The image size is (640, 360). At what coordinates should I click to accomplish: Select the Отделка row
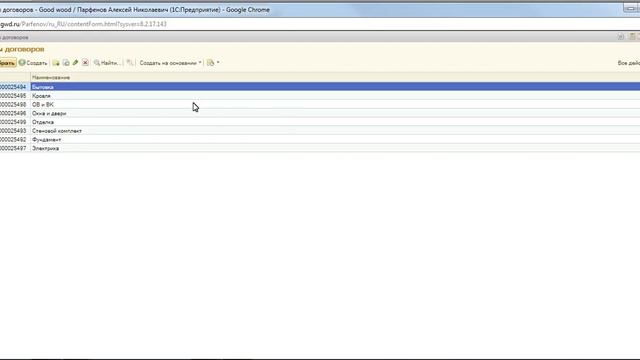click(335, 122)
